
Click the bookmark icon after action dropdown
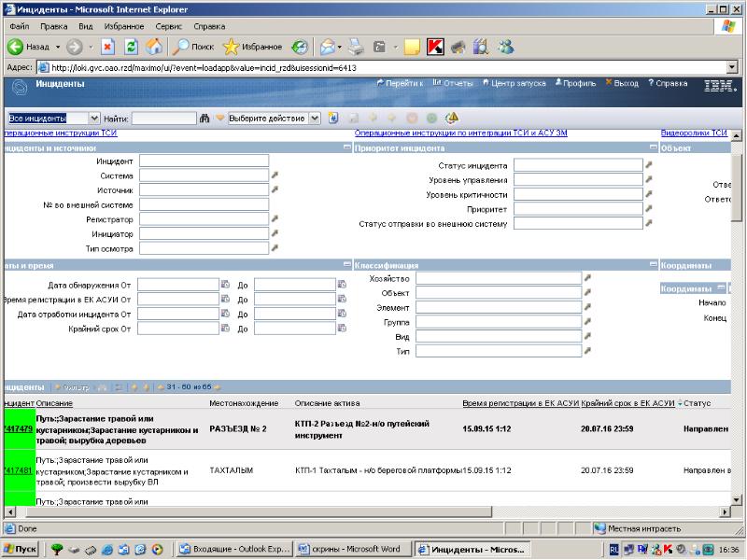333,119
